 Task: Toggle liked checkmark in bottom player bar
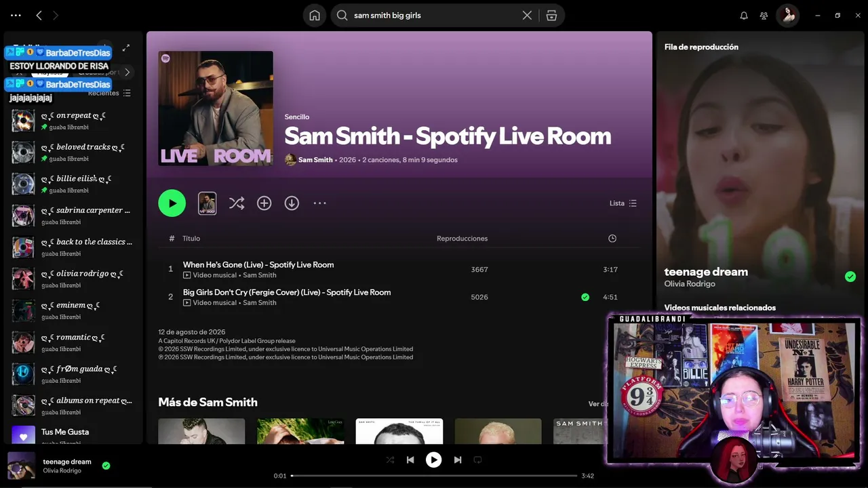[106, 466]
